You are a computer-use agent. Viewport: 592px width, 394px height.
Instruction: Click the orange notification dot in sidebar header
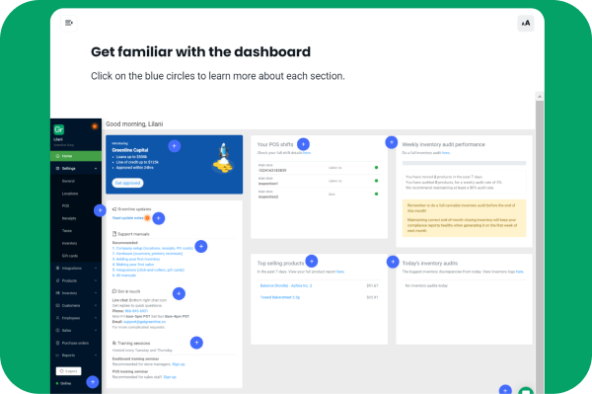tap(94, 126)
